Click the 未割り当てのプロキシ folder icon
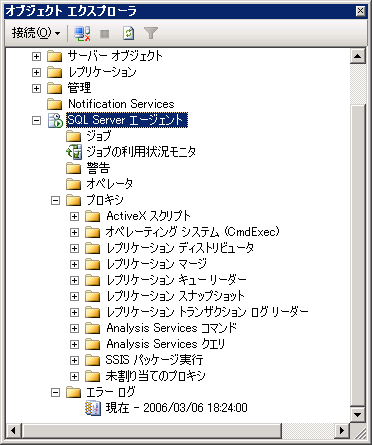This screenshot has width=372, height=445. (x=92, y=376)
